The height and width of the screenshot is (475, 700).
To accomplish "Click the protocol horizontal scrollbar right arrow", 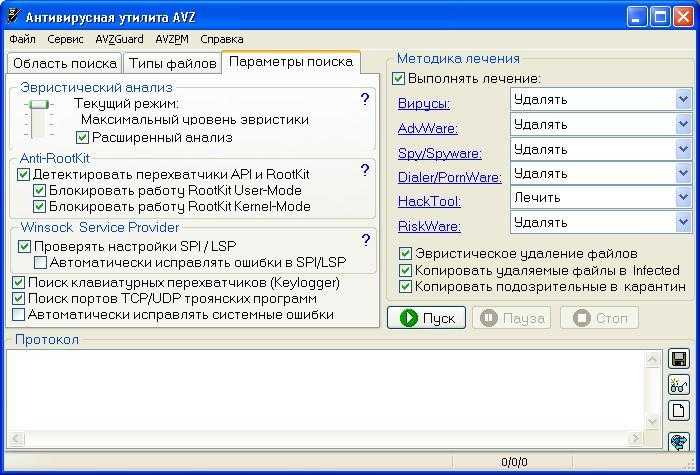I will 636,438.
